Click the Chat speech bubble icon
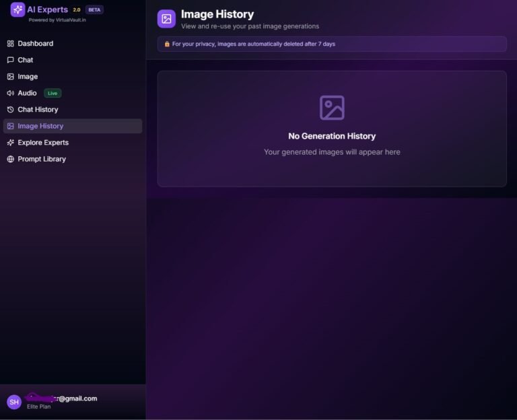Screen dimensions: 517x420 coord(10,60)
